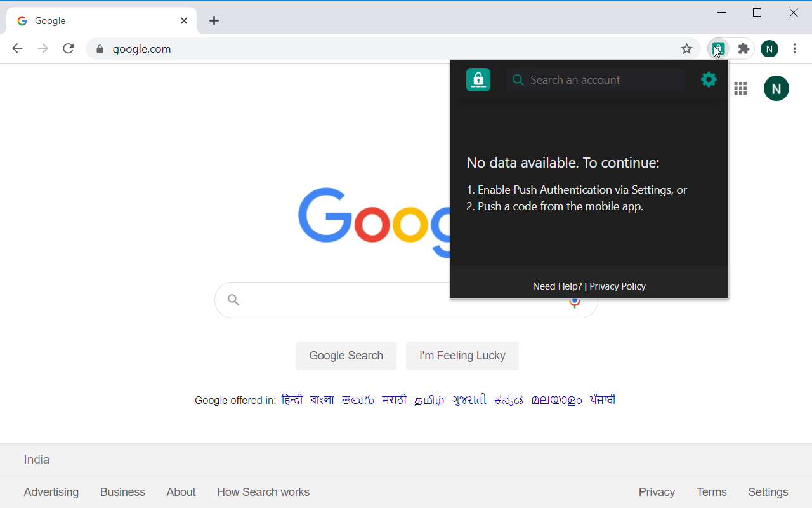Image resolution: width=812 pixels, height=508 pixels.
Task: Open the About footer link
Action: 181,492
